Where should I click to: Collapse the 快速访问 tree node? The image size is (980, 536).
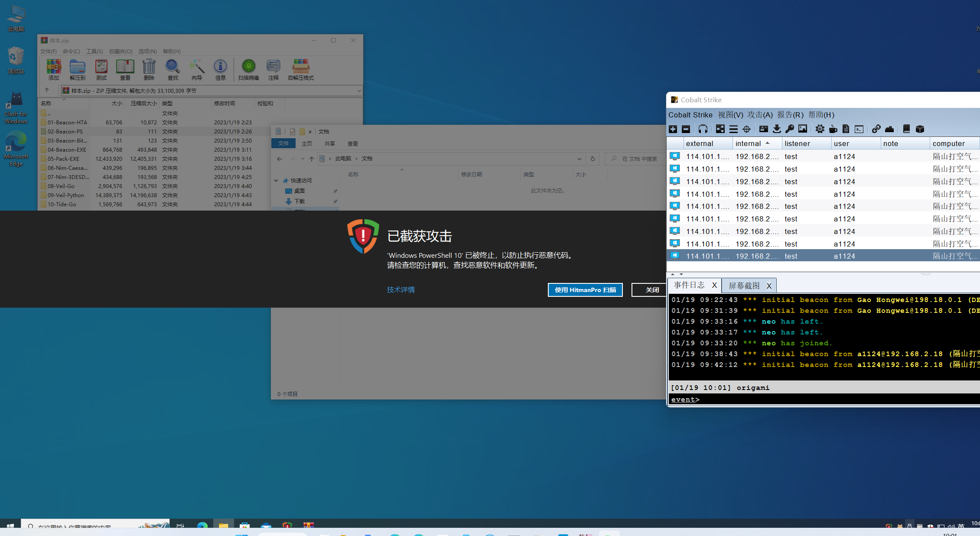[276, 180]
